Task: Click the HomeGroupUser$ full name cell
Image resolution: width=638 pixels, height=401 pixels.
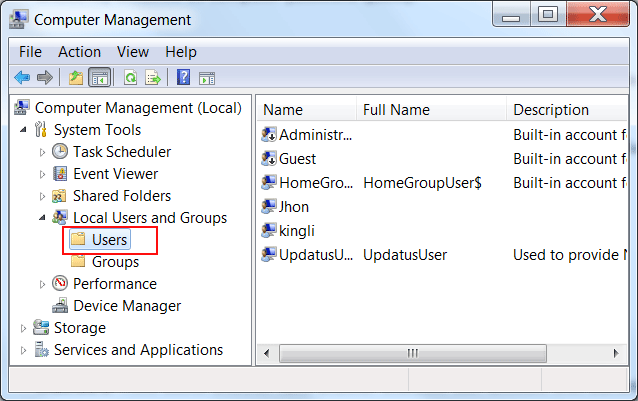Action: pyautogui.click(x=422, y=183)
